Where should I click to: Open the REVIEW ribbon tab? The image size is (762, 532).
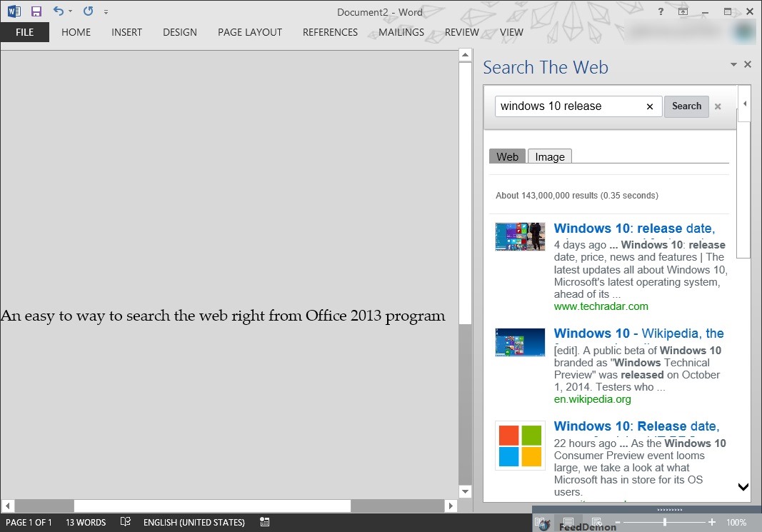(x=461, y=32)
